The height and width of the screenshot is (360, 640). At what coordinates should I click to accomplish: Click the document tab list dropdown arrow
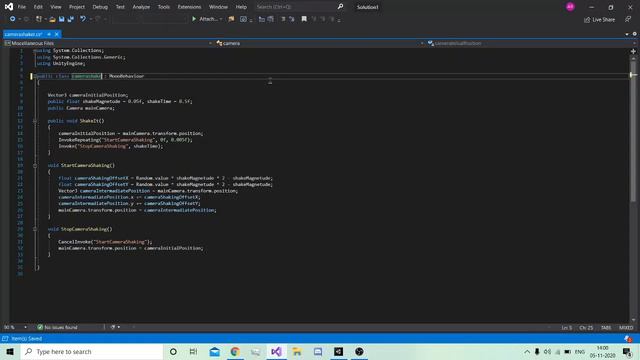pyautogui.click(x=627, y=34)
